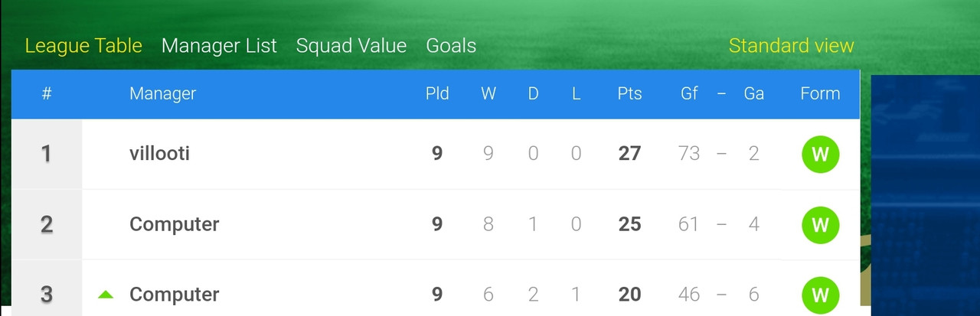Click the W form badge in row 2
Image resolution: width=980 pixels, height=316 pixels.
click(x=820, y=225)
